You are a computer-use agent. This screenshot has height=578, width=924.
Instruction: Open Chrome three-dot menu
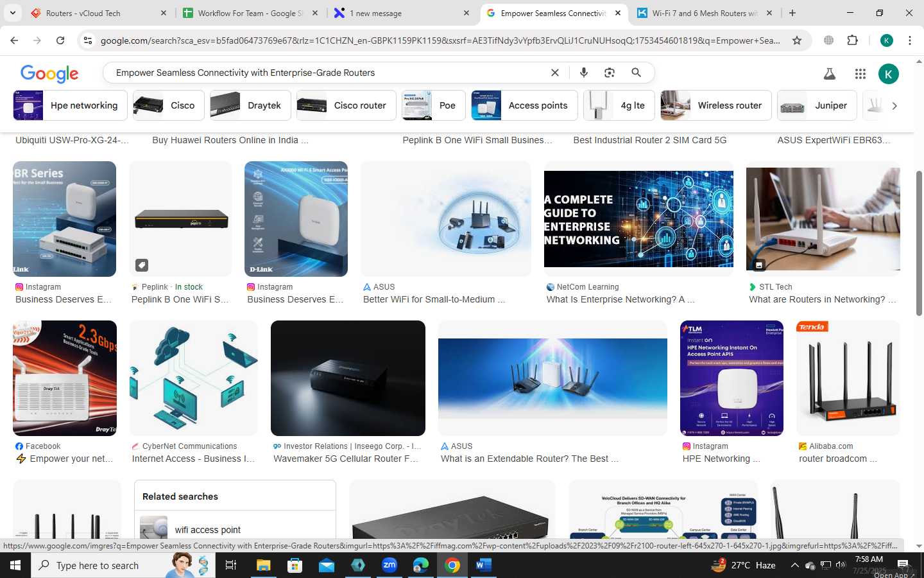point(910,40)
